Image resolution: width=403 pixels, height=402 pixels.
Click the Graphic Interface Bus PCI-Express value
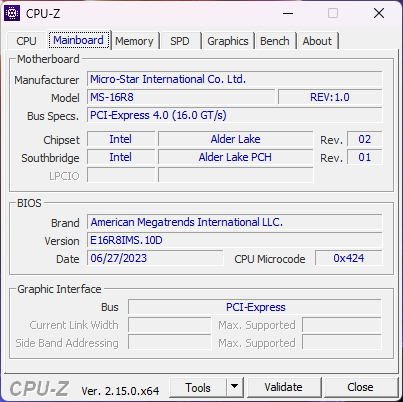pyautogui.click(x=255, y=307)
